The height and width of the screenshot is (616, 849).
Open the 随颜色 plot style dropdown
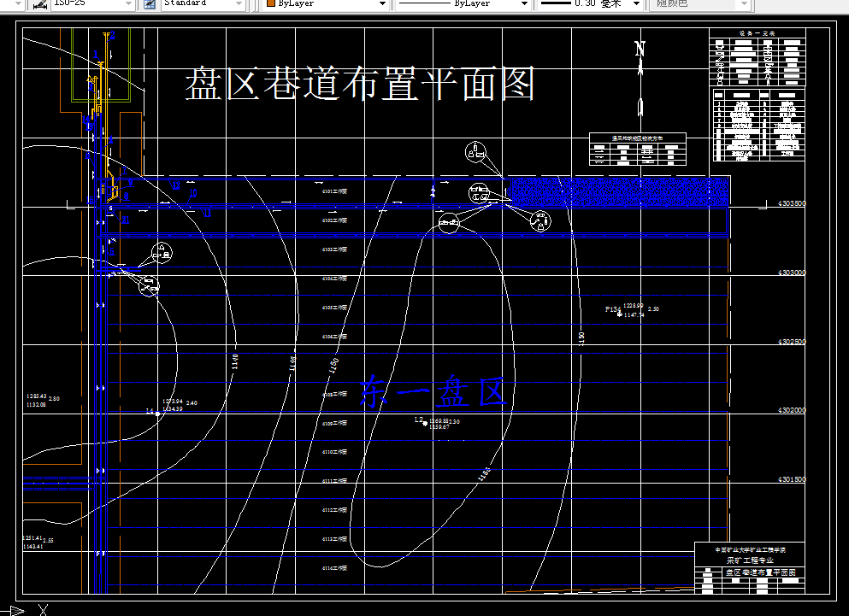click(x=745, y=3)
